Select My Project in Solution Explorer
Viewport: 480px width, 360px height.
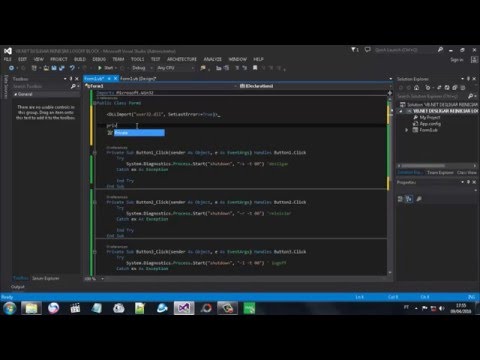[430, 117]
